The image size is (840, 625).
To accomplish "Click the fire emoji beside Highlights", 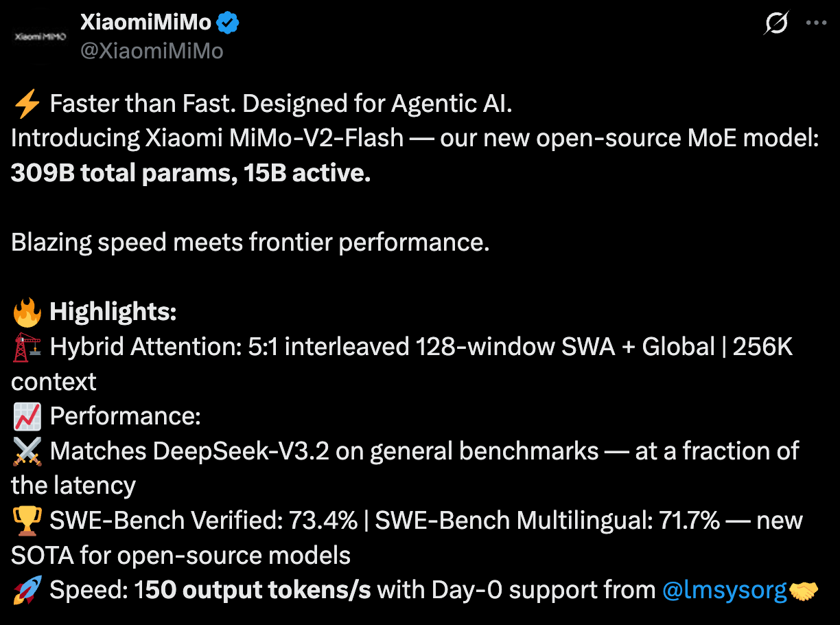I will click(27, 313).
